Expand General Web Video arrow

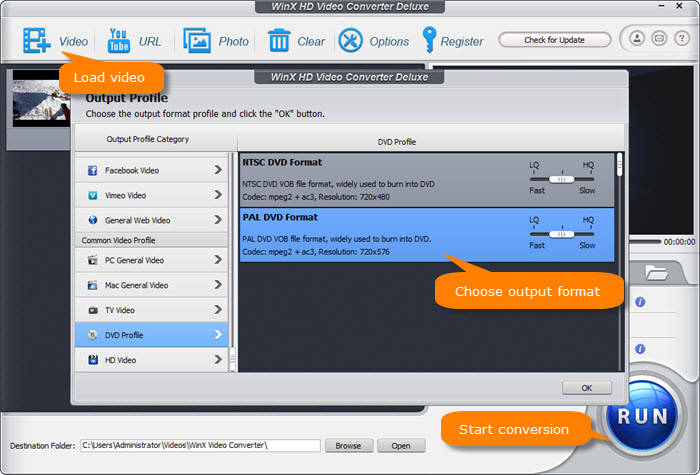point(218,220)
